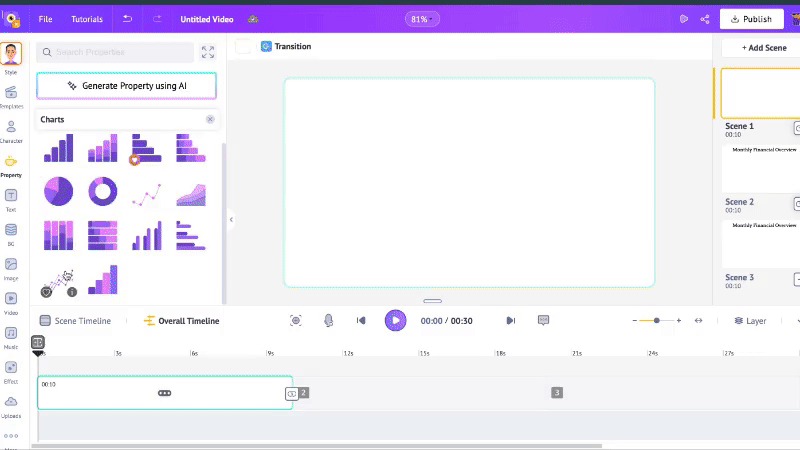Click the Search Properties field

pos(115,52)
